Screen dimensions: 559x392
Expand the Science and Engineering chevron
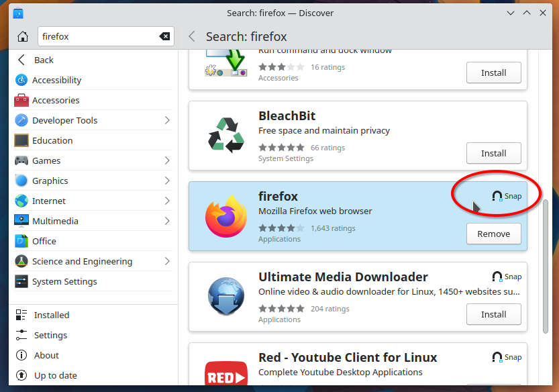pos(166,261)
